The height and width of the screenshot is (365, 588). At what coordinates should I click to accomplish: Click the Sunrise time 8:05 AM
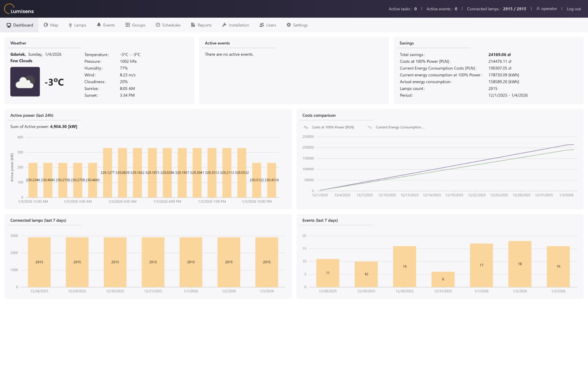127,88
